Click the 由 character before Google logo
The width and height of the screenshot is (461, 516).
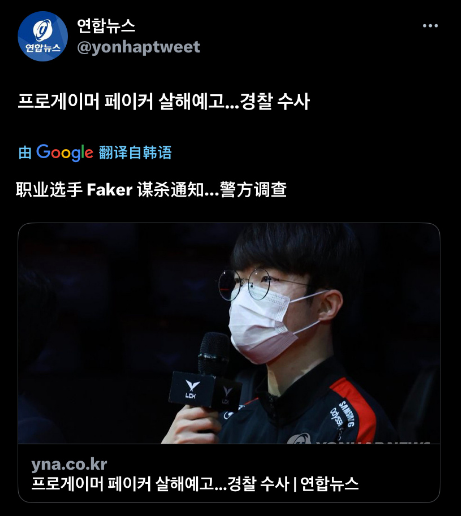click(x=25, y=153)
